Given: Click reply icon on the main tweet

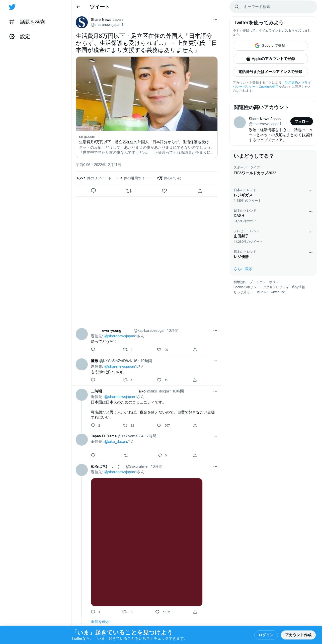Looking at the screenshot, I should pos(93,191).
